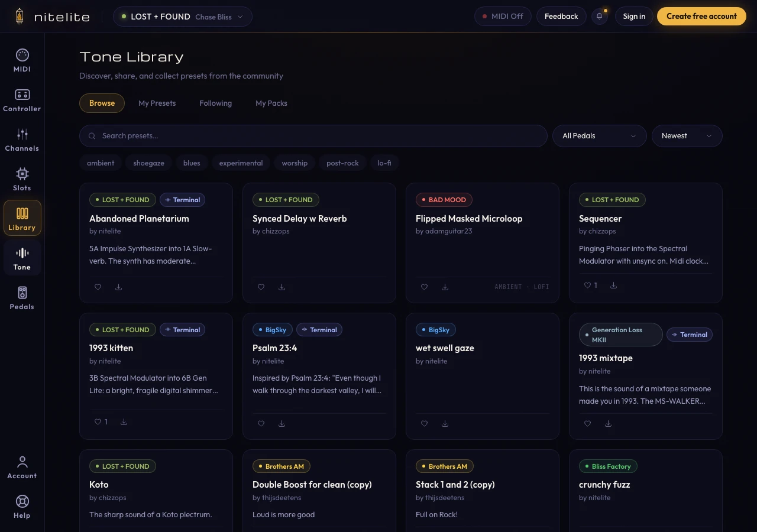Click BigSky badge on wet swell gaze
The width and height of the screenshot is (757, 532).
(x=436, y=330)
